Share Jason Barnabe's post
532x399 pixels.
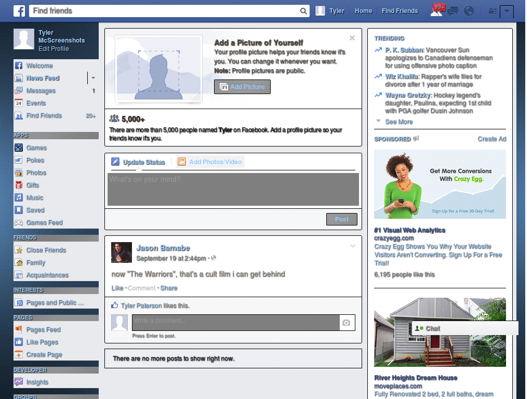click(x=169, y=288)
